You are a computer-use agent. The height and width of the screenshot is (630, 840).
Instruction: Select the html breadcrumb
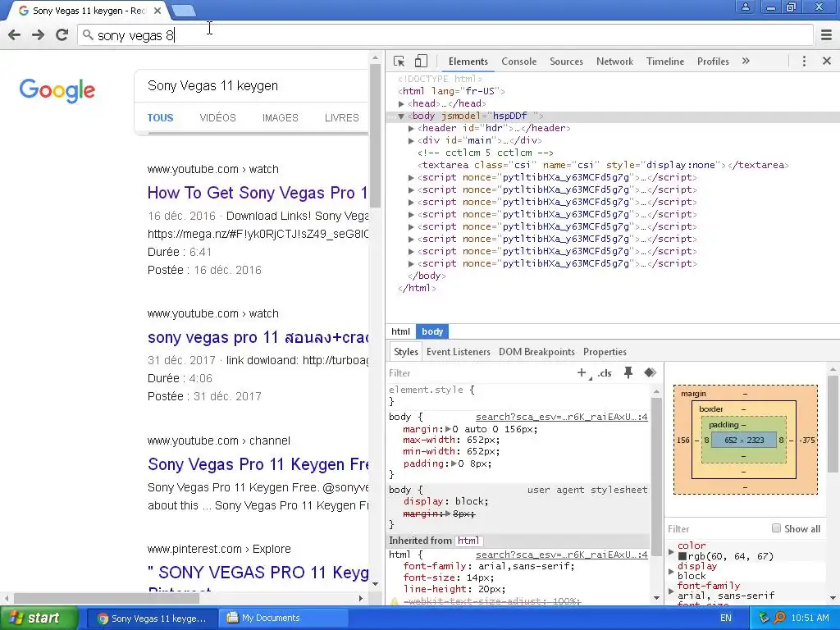tap(400, 331)
